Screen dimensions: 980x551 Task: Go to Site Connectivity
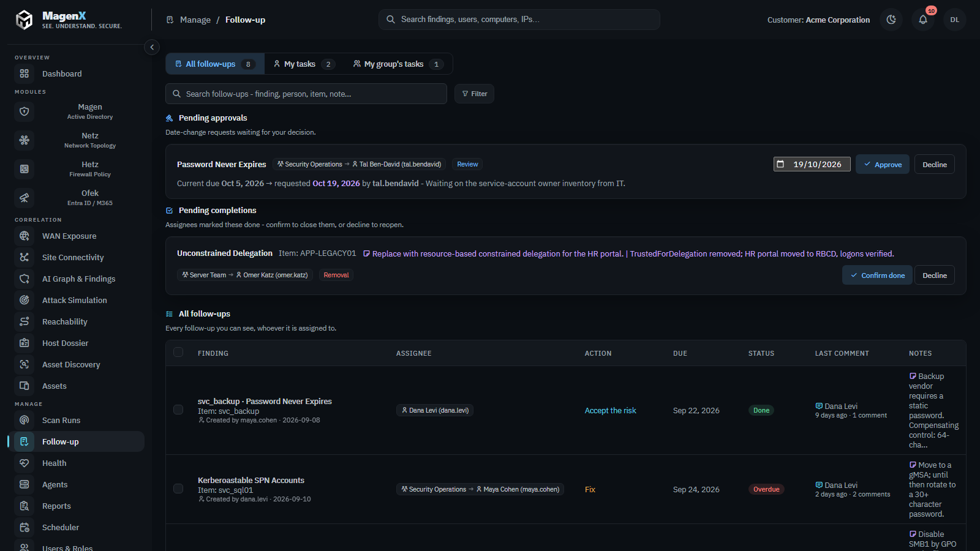(x=76, y=257)
